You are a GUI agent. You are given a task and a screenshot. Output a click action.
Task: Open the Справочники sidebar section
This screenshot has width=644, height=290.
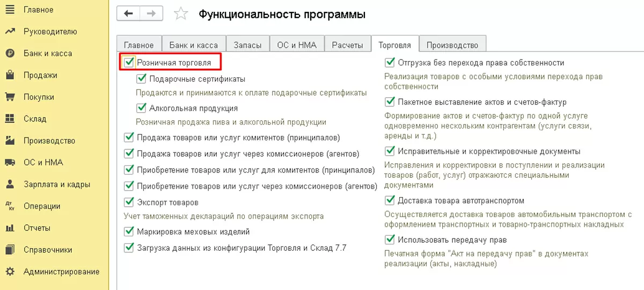click(49, 250)
